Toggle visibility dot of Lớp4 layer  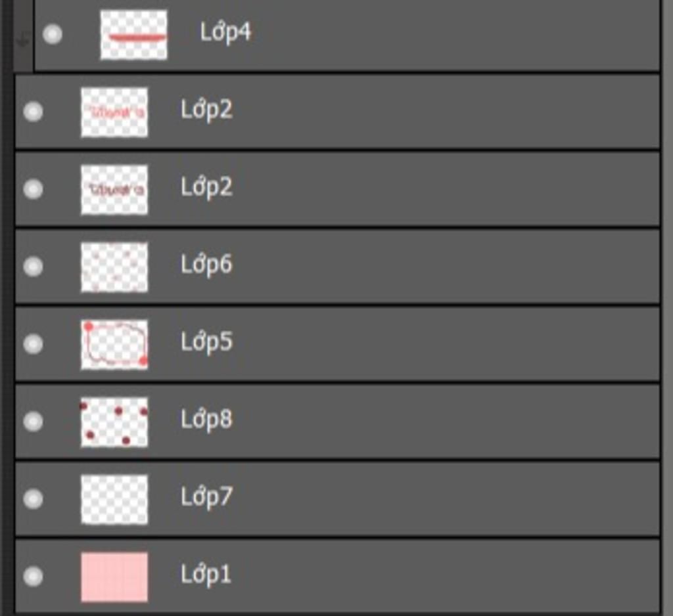coord(53,34)
